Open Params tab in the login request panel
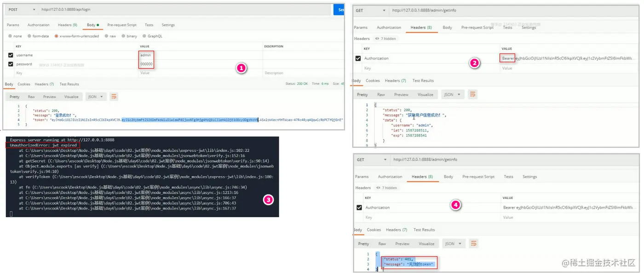Image resolution: width=644 pixels, height=276 pixels. click(12, 25)
